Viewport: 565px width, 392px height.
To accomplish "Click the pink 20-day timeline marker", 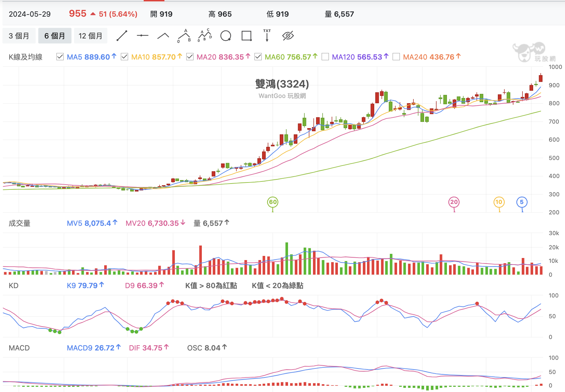I will 454,202.
